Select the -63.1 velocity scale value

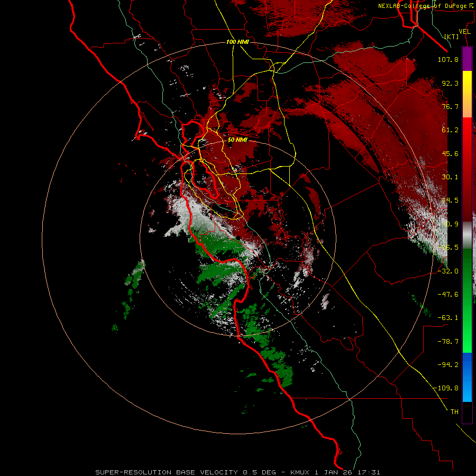click(448, 318)
